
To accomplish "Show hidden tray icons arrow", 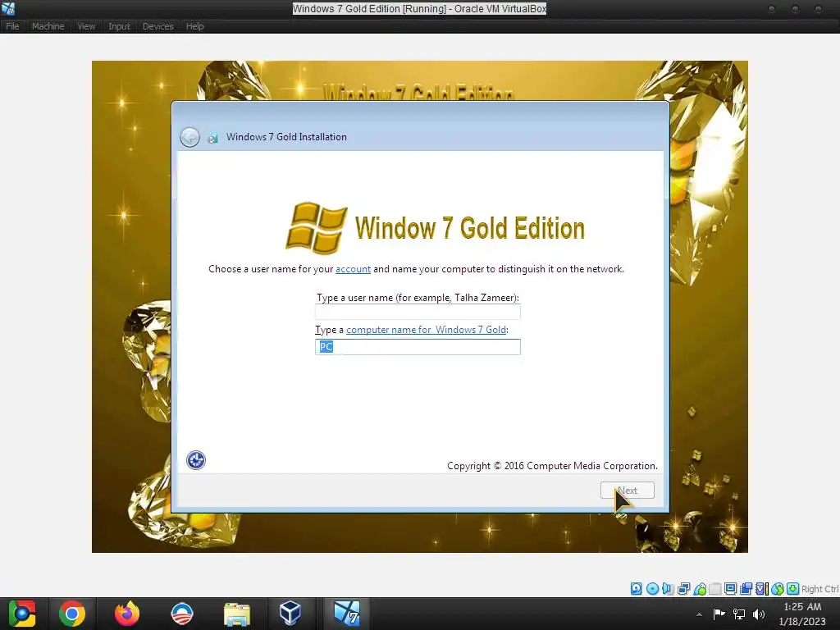I will click(x=699, y=614).
